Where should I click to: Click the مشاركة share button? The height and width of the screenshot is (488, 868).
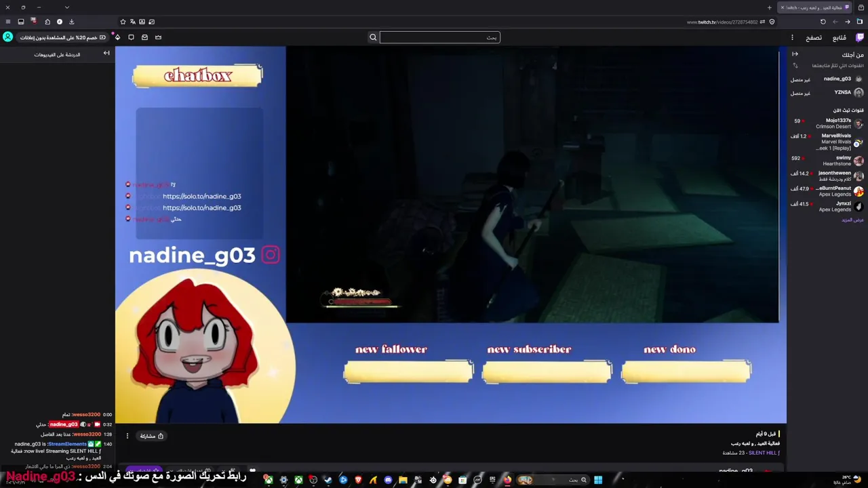152,436
